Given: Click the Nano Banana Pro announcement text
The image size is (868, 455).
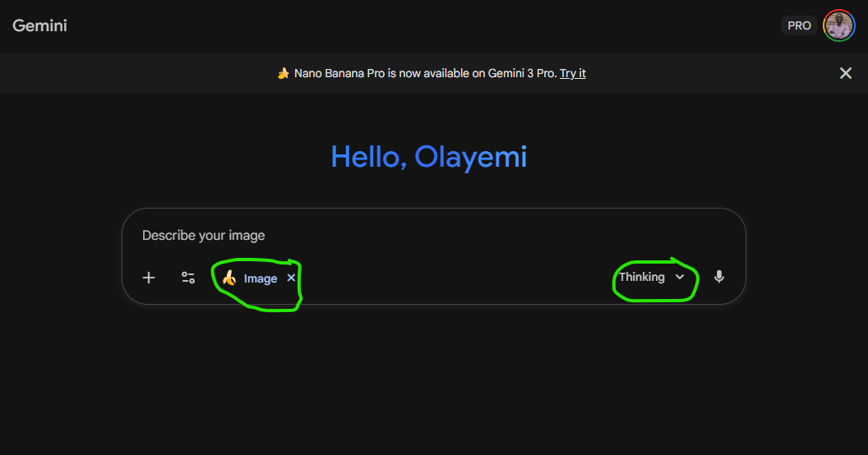Looking at the screenshot, I should click(370, 73).
